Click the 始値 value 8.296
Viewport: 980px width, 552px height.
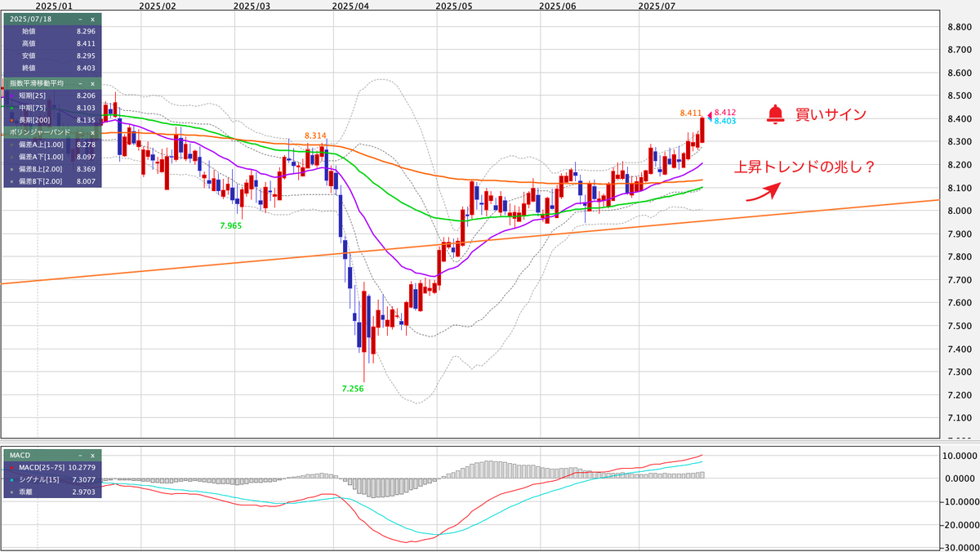click(86, 31)
